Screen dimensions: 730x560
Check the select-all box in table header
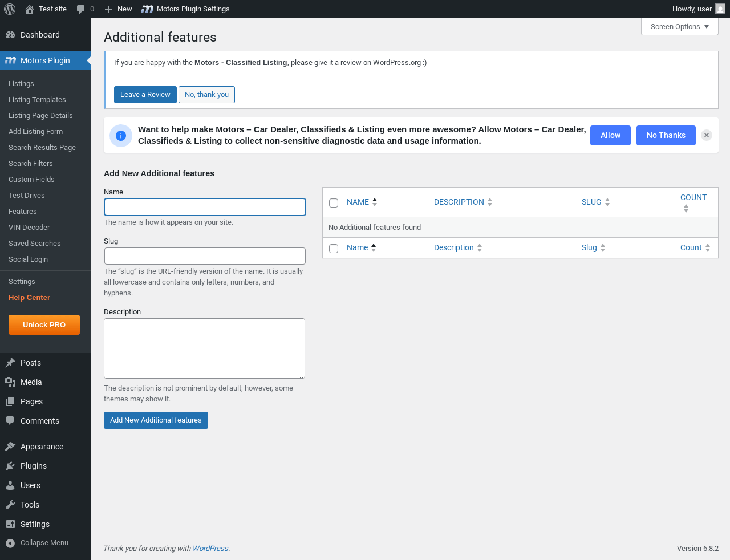[x=334, y=203]
